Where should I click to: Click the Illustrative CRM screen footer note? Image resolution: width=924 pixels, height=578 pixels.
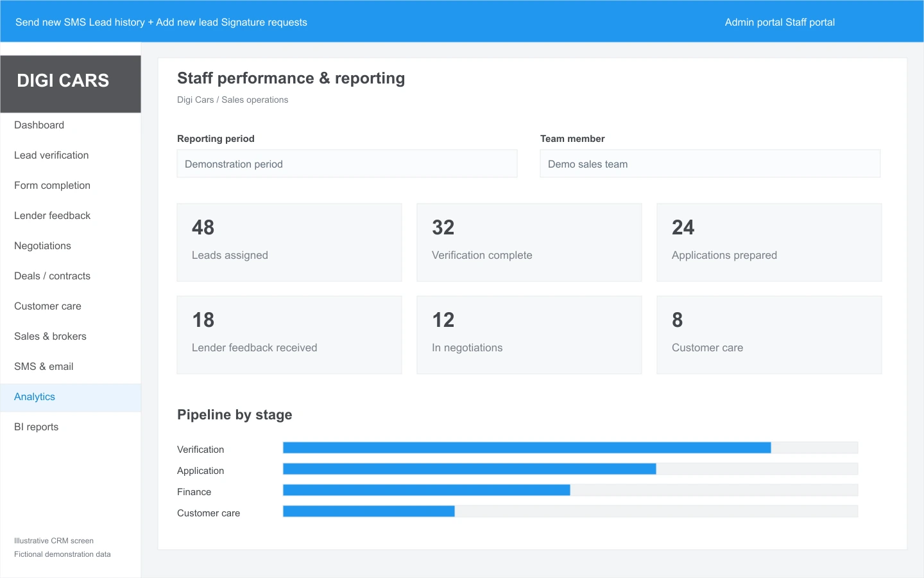(54, 541)
